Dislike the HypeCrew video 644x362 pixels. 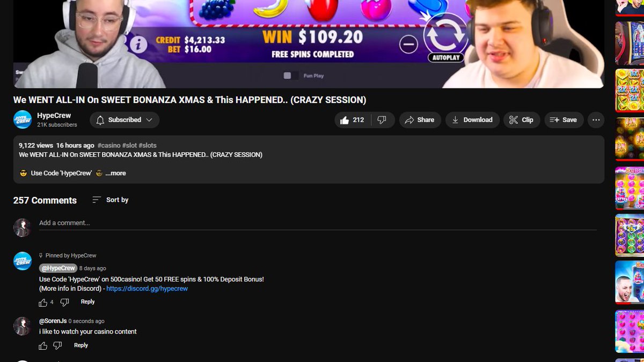(382, 120)
